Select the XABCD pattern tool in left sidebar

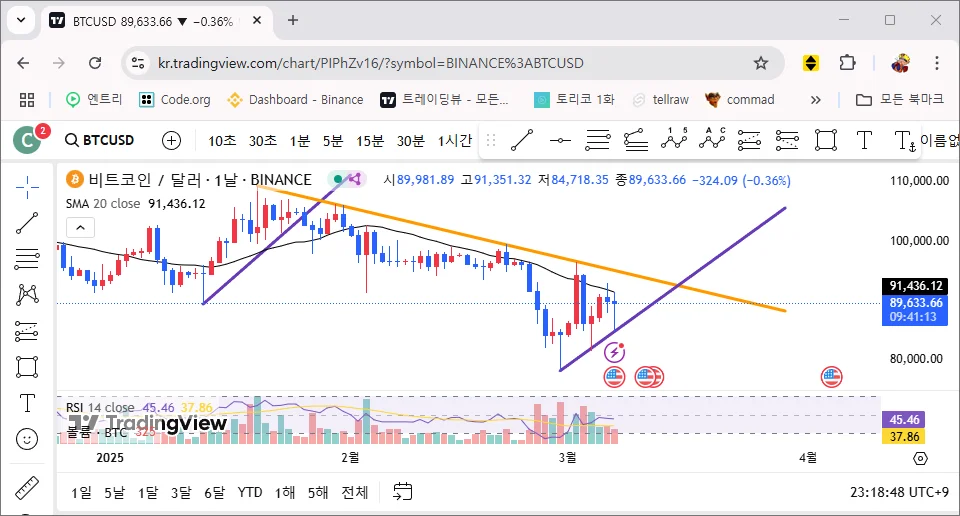[27, 295]
